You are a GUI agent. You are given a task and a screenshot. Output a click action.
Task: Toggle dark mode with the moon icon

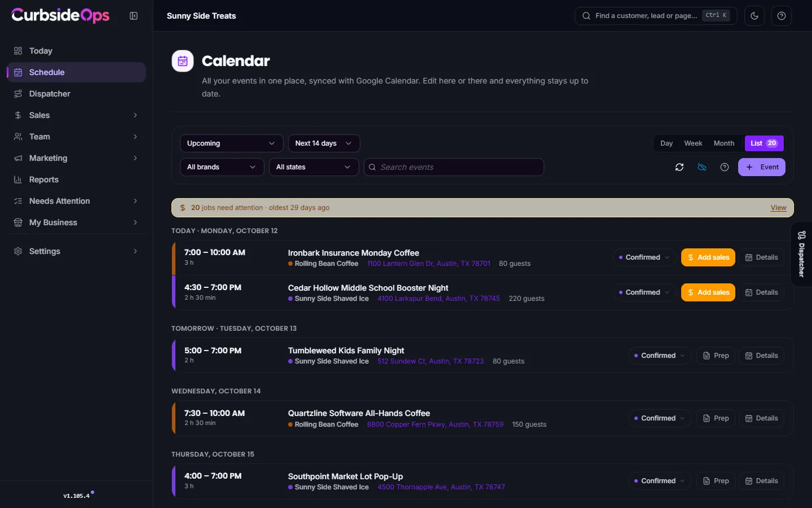point(754,16)
